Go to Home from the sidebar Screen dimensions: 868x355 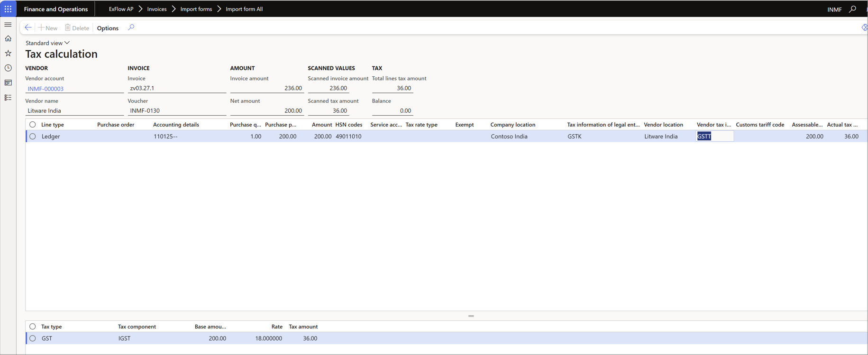point(8,39)
